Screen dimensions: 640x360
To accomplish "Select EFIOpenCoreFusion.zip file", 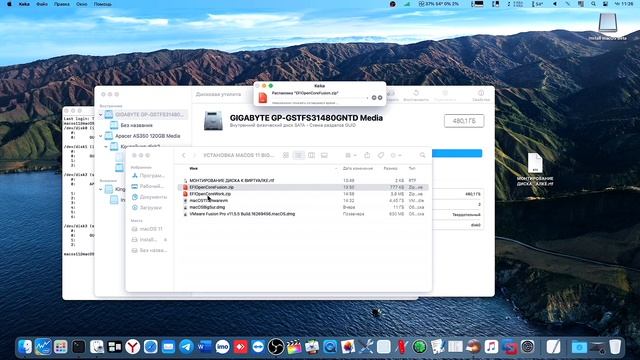I will click(303, 187).
